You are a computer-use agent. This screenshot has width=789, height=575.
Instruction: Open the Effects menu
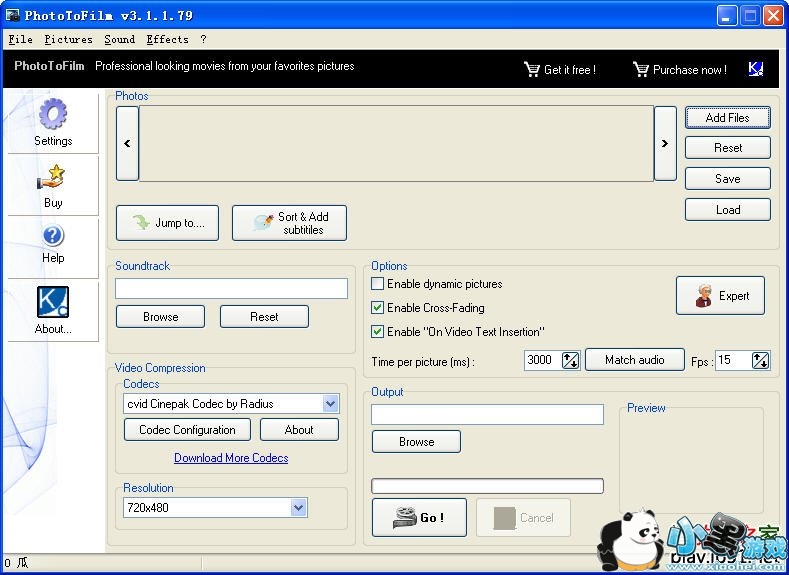[167, 40]
